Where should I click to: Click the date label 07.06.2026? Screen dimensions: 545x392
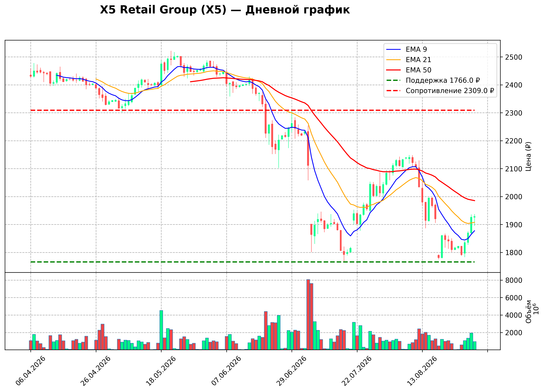point(226,371)
